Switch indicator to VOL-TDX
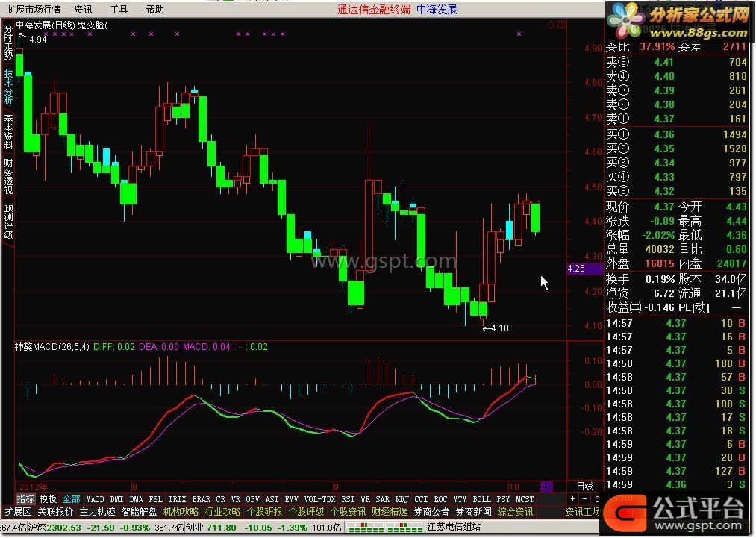This screenshot has width=756, height=538. coord(319,499)
